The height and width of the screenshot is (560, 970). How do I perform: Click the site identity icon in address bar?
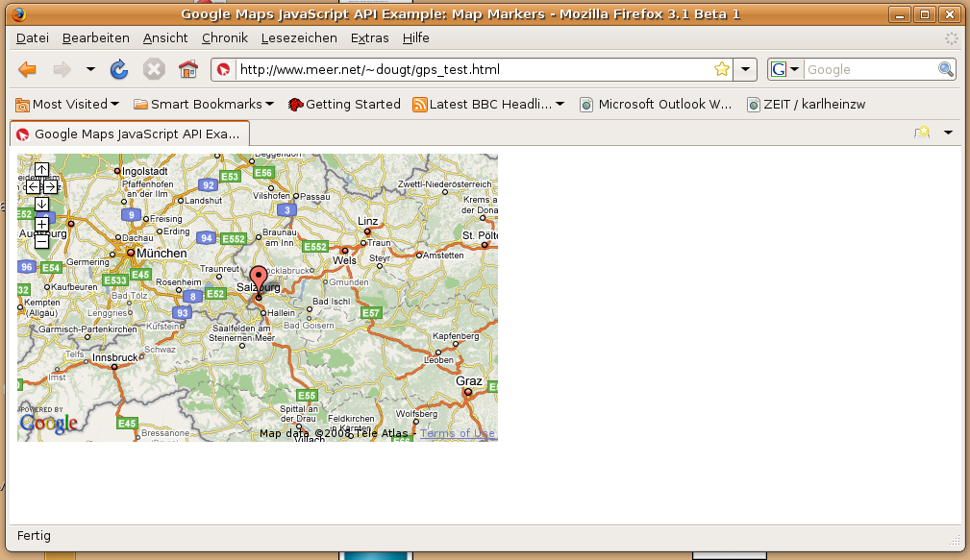coord(224,69)
